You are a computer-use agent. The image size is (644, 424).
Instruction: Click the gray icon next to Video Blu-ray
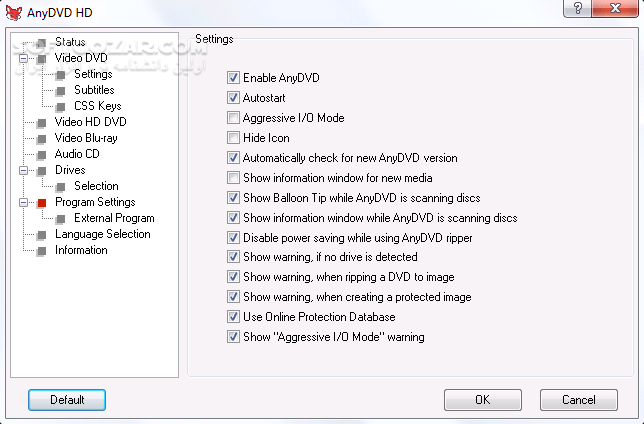(42, 138)
